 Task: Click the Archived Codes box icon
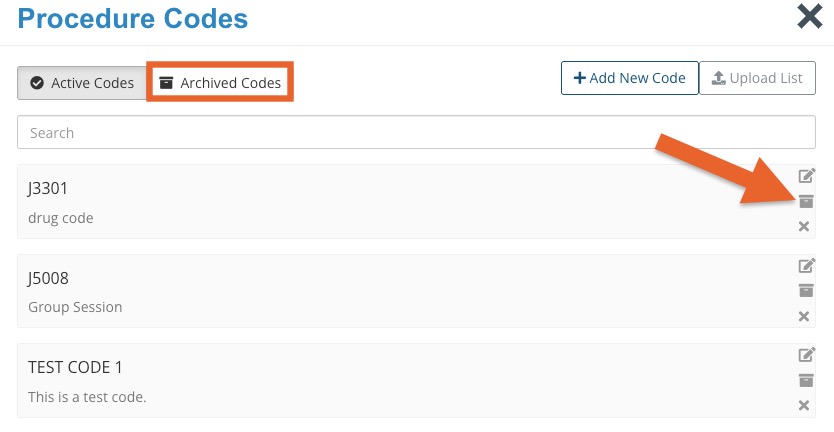[166, 82]
